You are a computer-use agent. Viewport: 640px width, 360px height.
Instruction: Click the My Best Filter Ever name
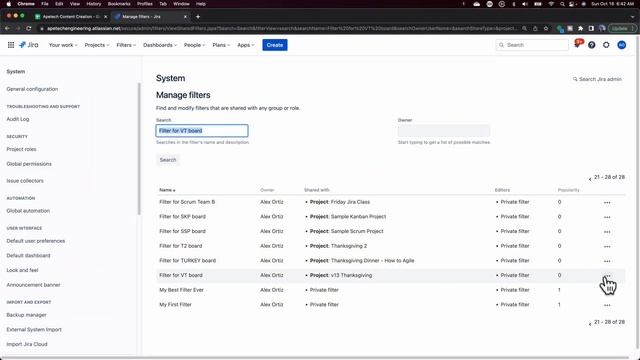(x=181, y=290)
